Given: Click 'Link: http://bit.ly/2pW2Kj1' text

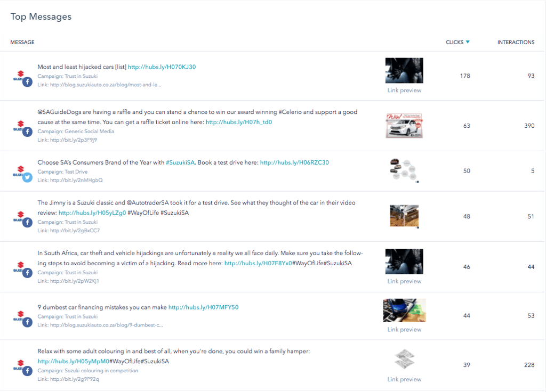Looking at the screenshot, I should point(68,281).
